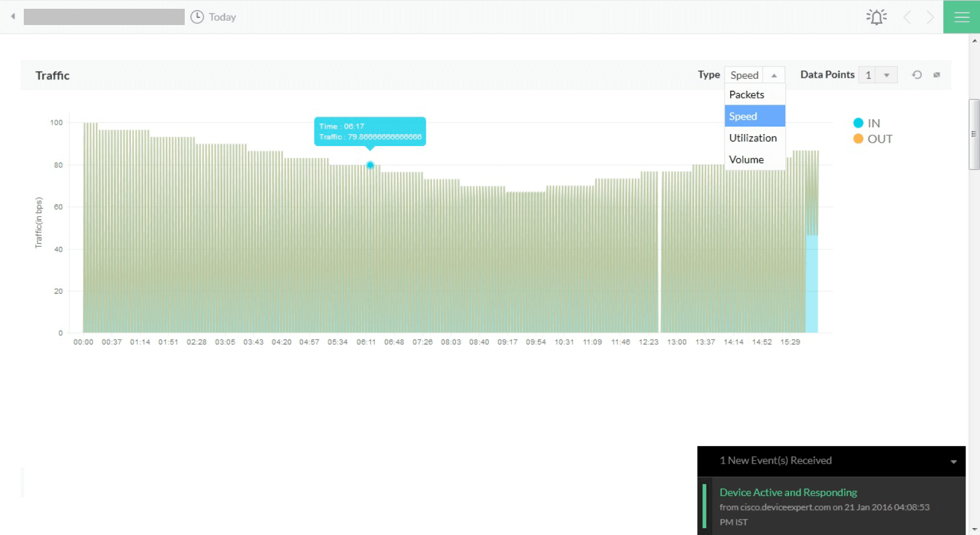Select Utilization from the Type list
The height and width of the screenshot is (535, 980).
[753, 138]
